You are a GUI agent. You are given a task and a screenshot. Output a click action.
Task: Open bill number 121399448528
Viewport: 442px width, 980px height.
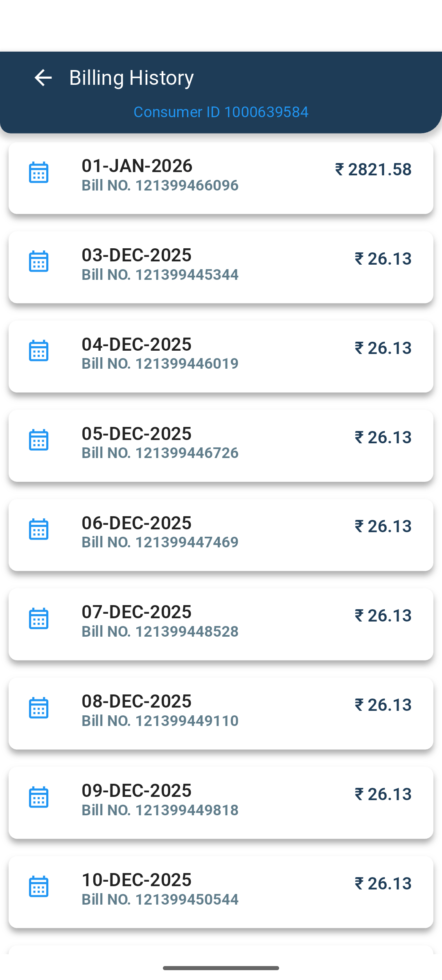[x=160, y=632]
